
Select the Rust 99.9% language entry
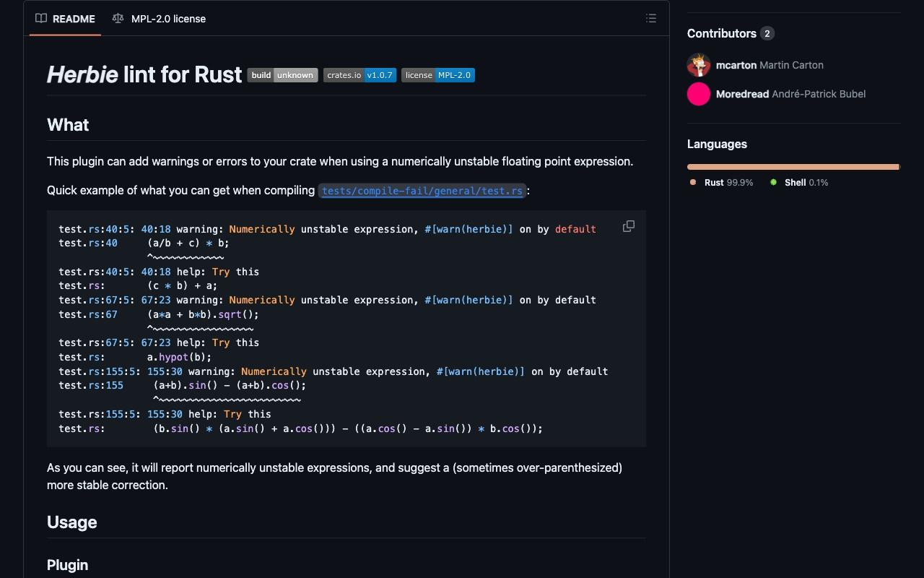[721, 183]
